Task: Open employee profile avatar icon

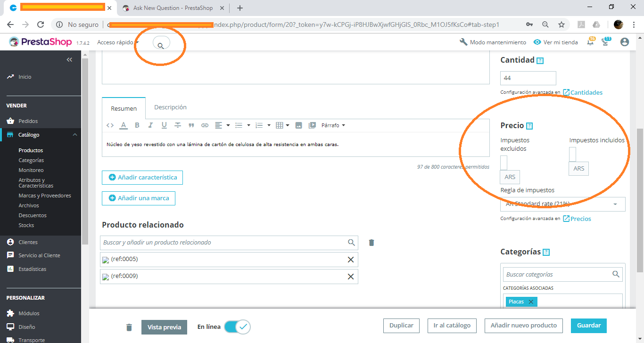Action: 625,42
